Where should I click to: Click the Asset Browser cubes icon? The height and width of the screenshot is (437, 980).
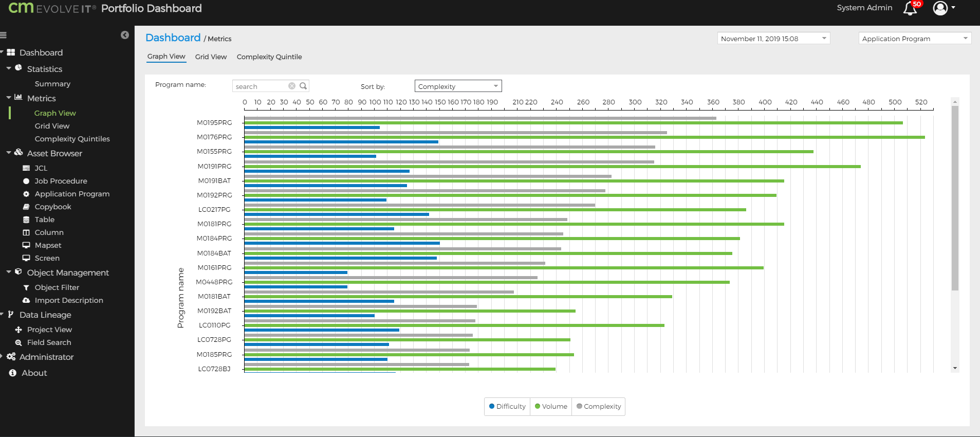(19, 152)
